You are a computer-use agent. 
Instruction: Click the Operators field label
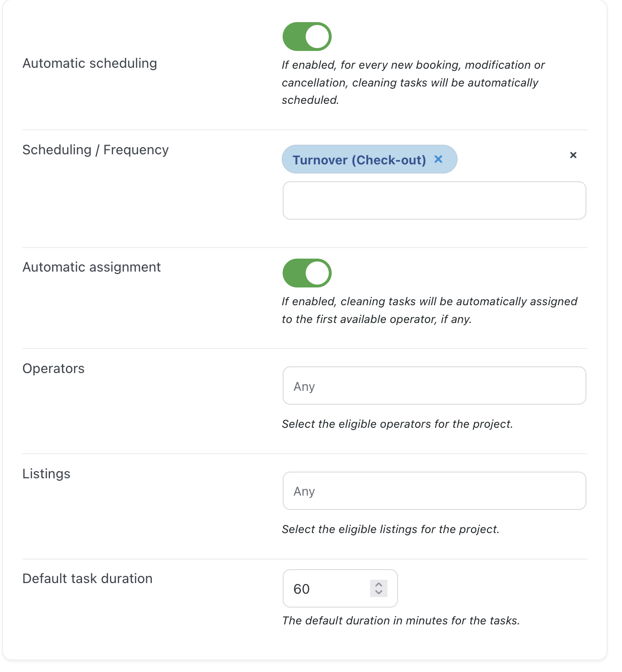tap(53, 369)
